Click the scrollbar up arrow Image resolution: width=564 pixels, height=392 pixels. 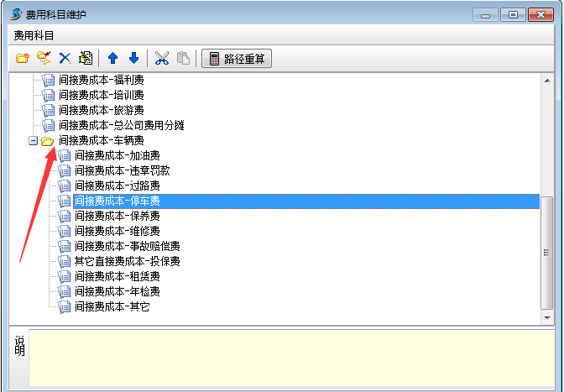tap(547, 79)
